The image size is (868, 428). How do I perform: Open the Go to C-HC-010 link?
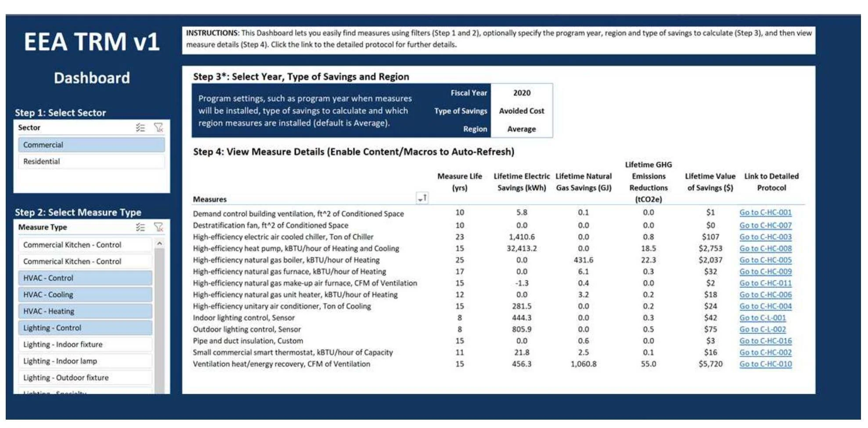tap(765, 364)
